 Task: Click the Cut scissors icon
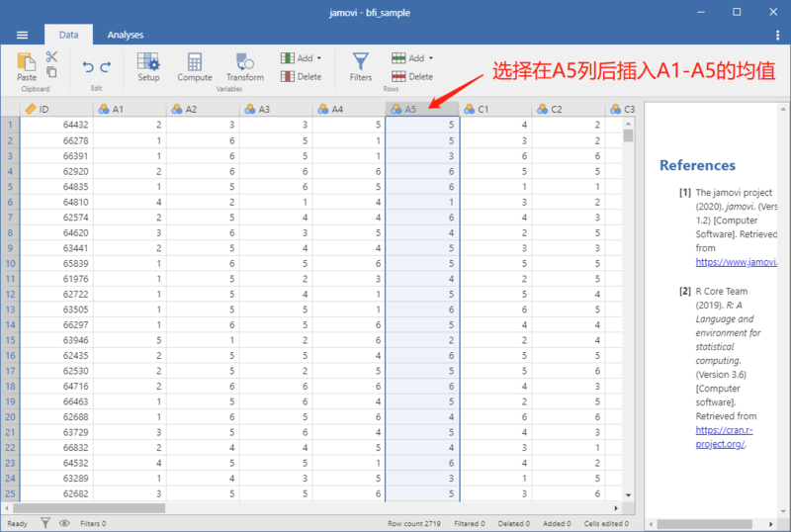pyautogui.click(x=51, y=56)
